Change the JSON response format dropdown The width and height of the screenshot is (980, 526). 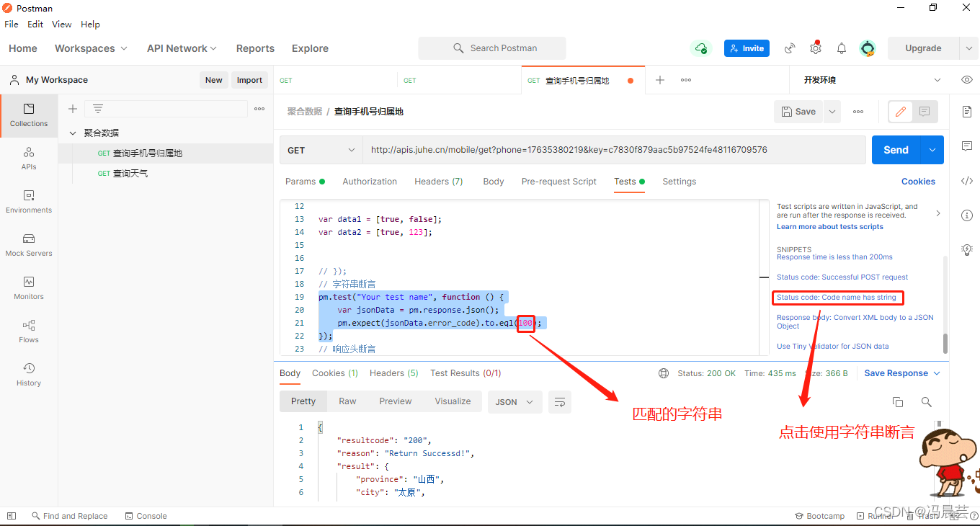tap(514, 402)
